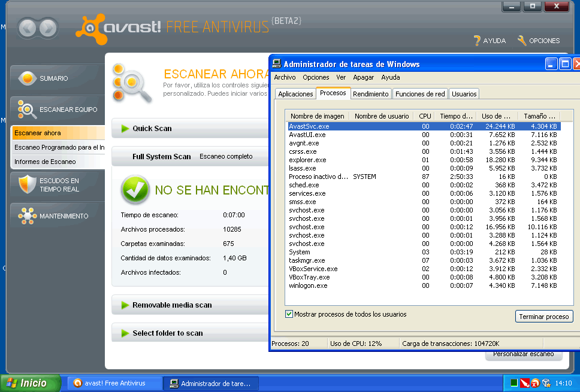Click the Personalizar escaneo button

524,355
